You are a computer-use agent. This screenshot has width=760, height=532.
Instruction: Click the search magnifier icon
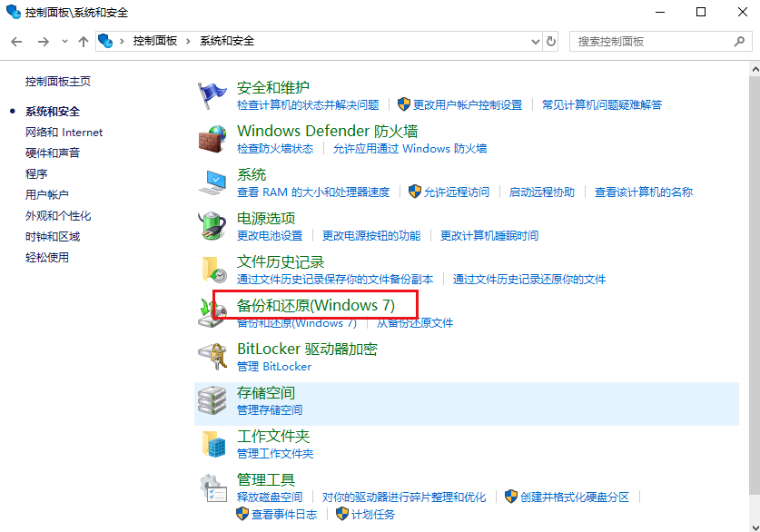[x=739, y=42]
